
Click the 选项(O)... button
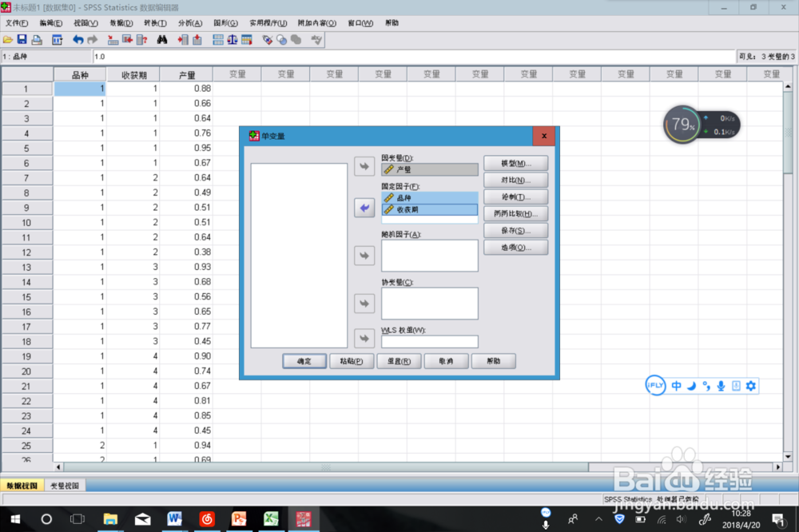pos(515,248)
